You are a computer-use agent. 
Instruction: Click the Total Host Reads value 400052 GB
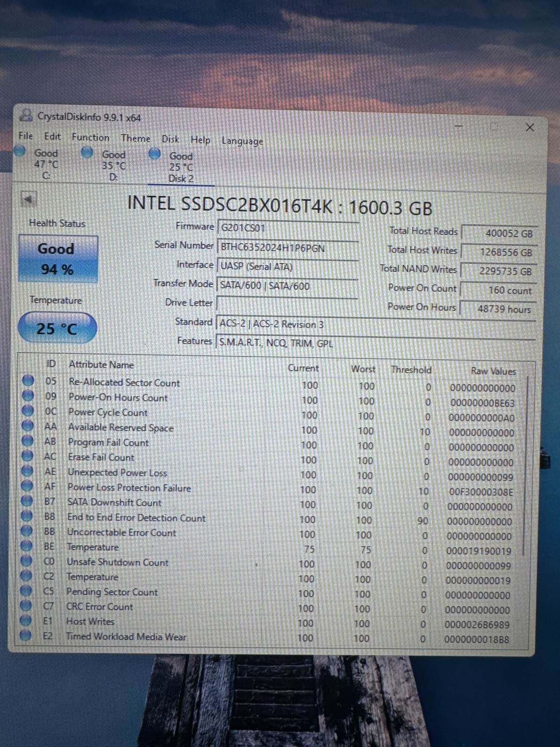point(499,233)
